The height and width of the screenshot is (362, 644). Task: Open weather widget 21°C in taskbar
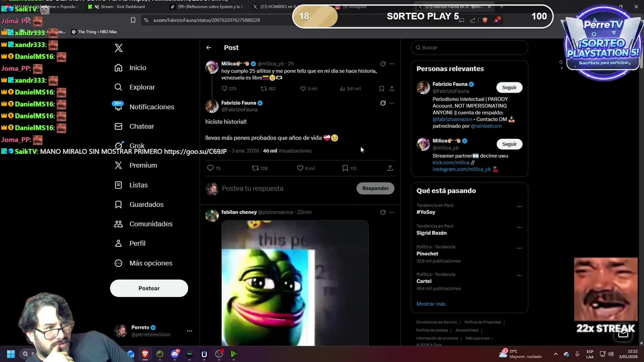pyautogui.click(x=521, y=354)
